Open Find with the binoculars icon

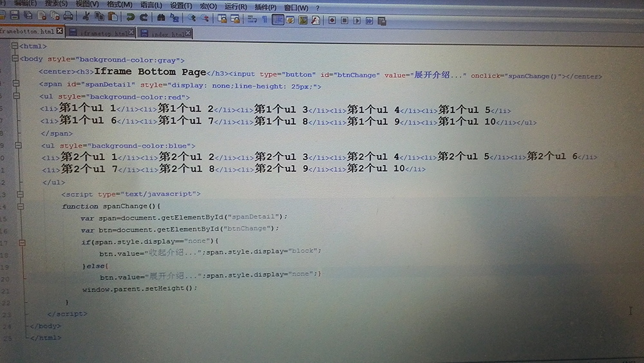tap(161, 17)
